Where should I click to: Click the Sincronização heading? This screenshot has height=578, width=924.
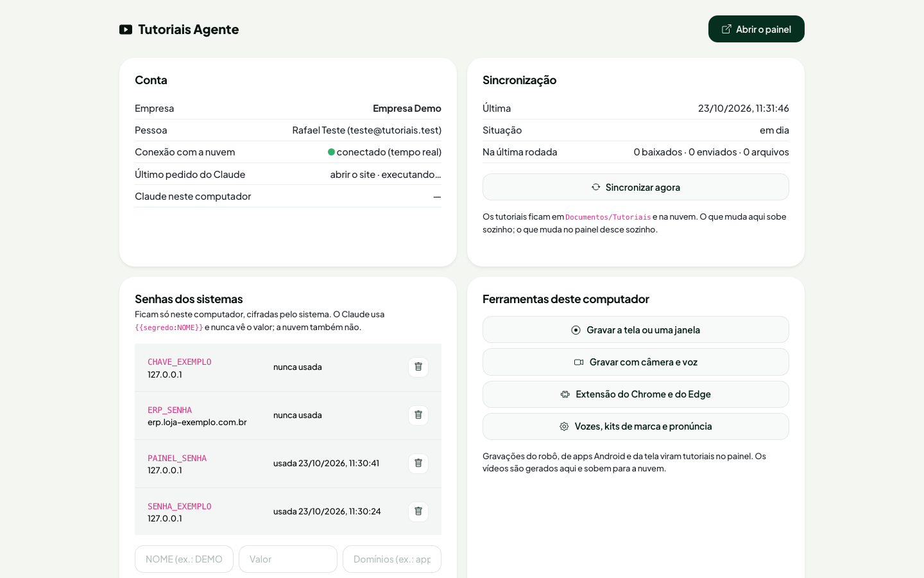pyautogui.click(x=520, y=80)
